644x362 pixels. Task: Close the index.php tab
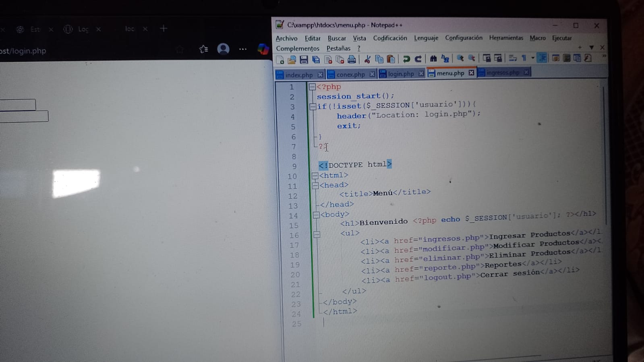[320, 74]
